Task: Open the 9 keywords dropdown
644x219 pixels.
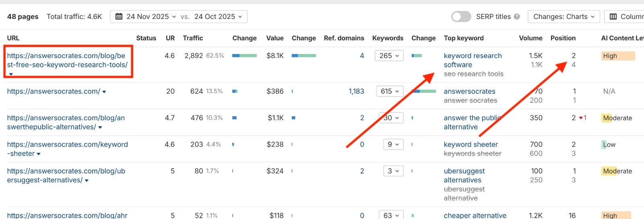Action: pos(393,144)
